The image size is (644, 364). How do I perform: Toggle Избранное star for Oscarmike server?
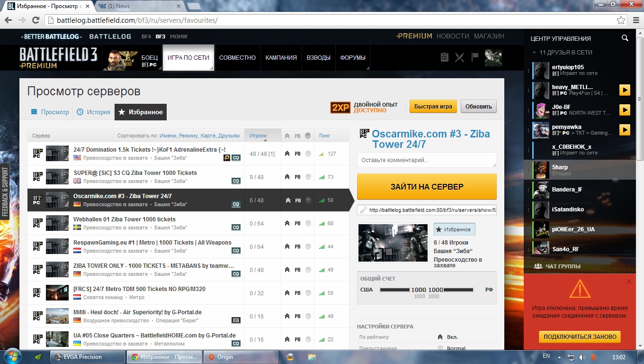[454, 229]
